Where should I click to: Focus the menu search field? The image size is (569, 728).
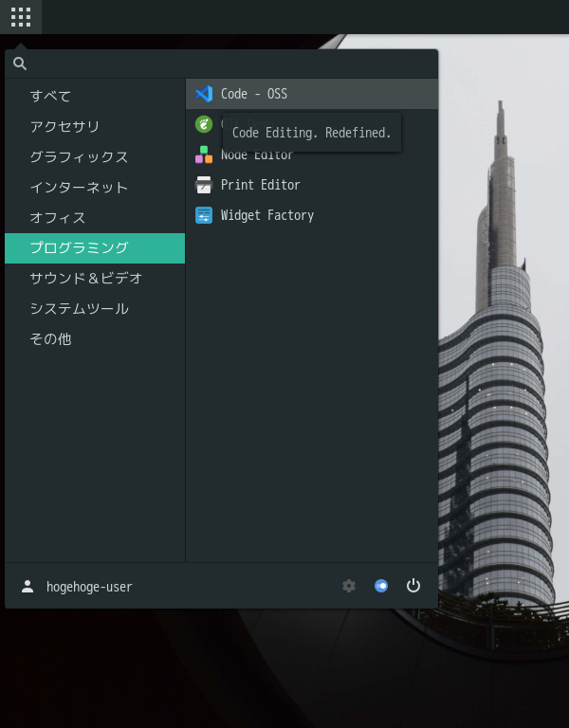[x=221, y=64]
